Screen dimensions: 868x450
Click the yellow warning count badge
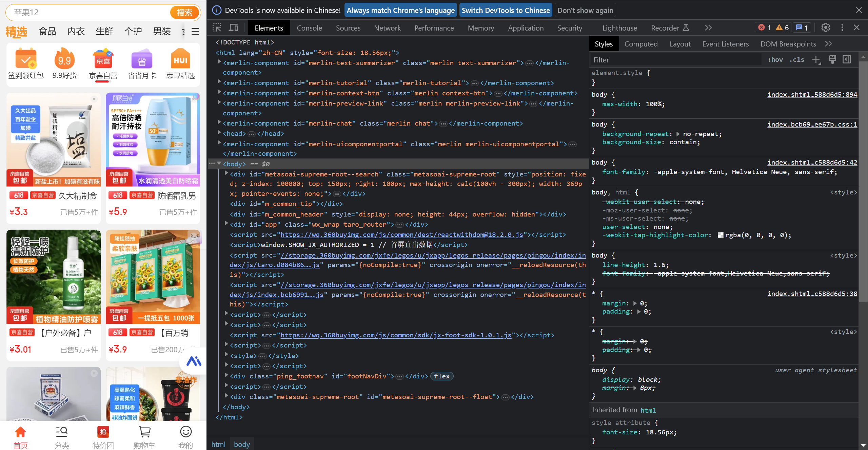tap(783, 27)
